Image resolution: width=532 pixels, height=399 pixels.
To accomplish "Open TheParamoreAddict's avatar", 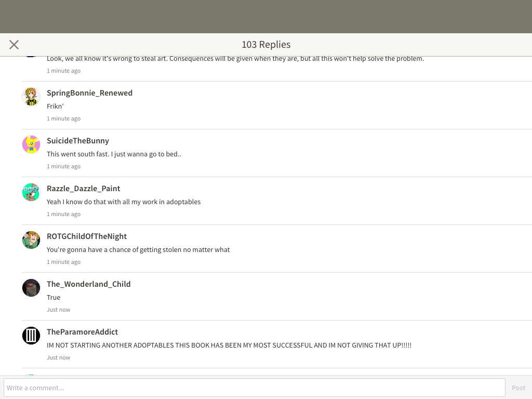I will click(31, 336).
